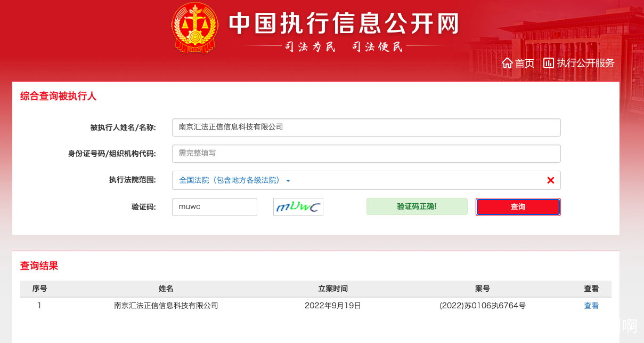
Task: Open 查看 link for result row 1
Action: click(x=591, y=306)
